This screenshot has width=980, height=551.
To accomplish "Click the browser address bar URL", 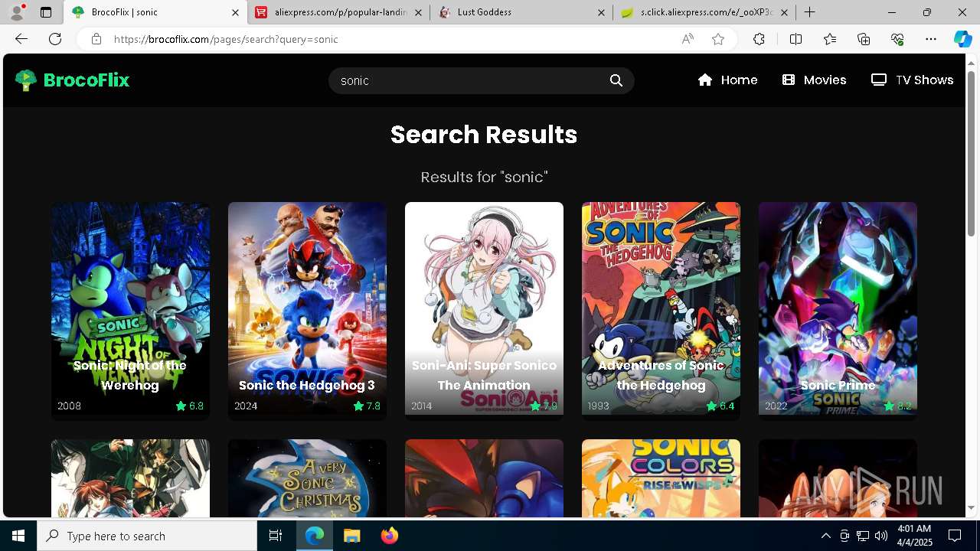I will pyautogui.click(x=226, y=39).
